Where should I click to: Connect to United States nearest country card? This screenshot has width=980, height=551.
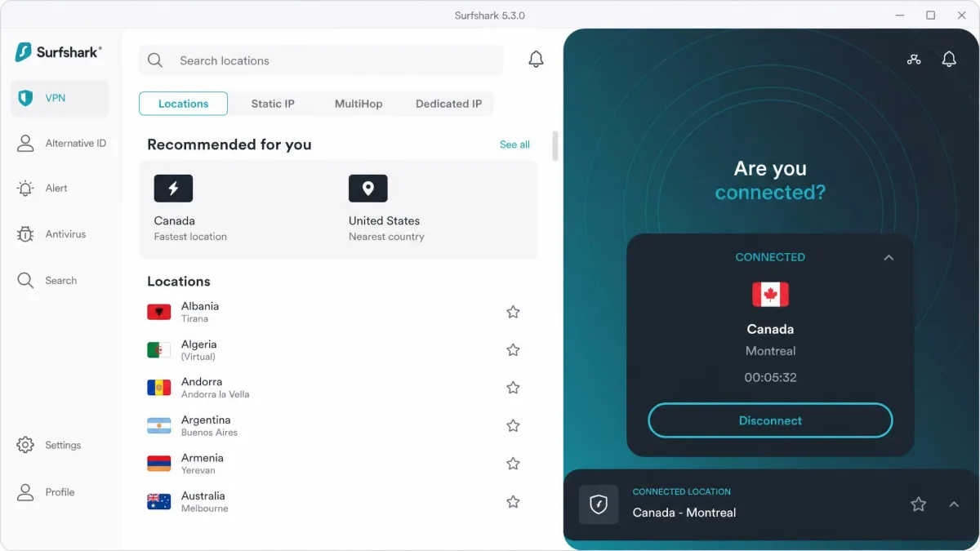(437, 210)
